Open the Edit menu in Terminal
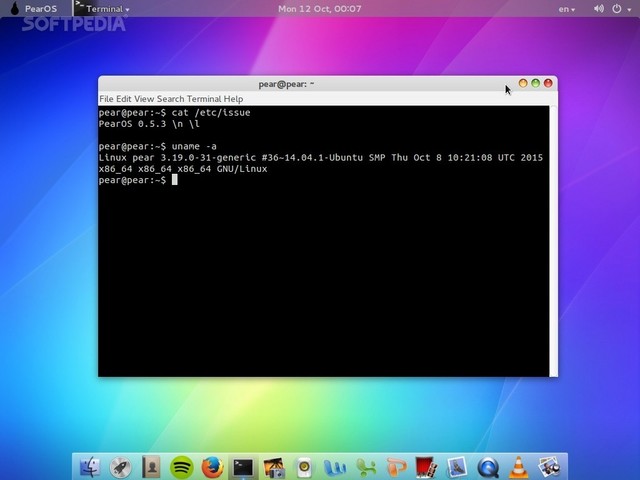This screenshot has width=640, height=480. (123, 99)
